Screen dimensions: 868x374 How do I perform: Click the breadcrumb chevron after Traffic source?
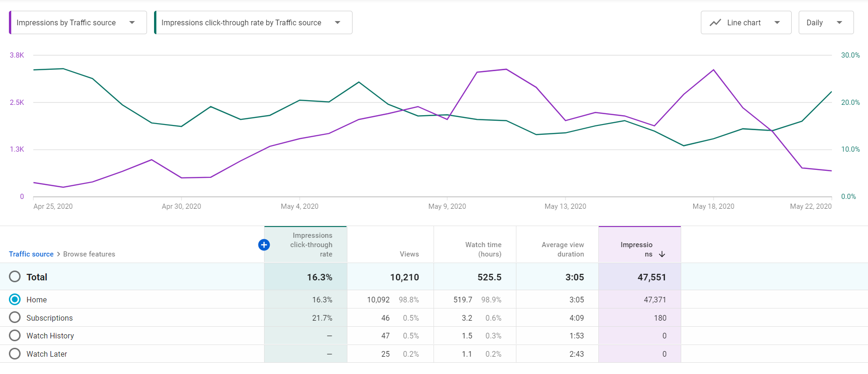pyautogui.click(x=59, y=254)
